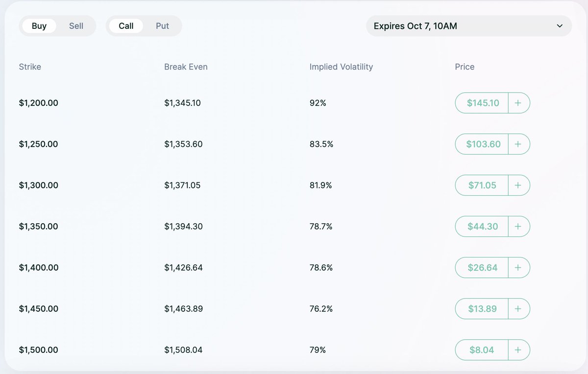588x374 pixels.
Task: Switch to Sell mode
Action: click(x=76, y=26)
